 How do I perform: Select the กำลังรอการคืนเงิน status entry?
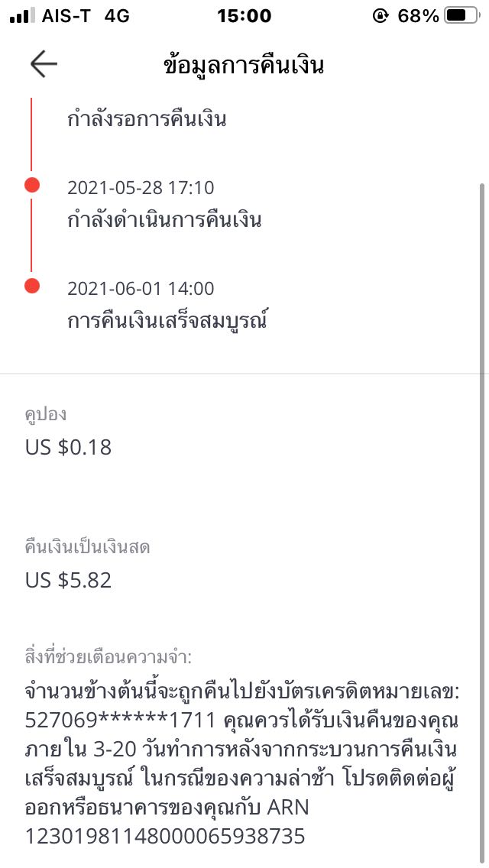[147, 120]
